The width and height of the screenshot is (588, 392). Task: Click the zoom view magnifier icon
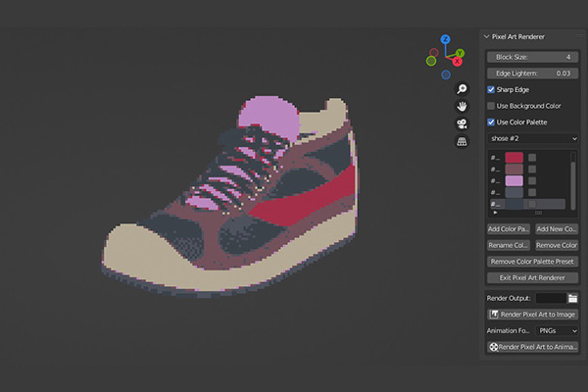click(462, 89)
